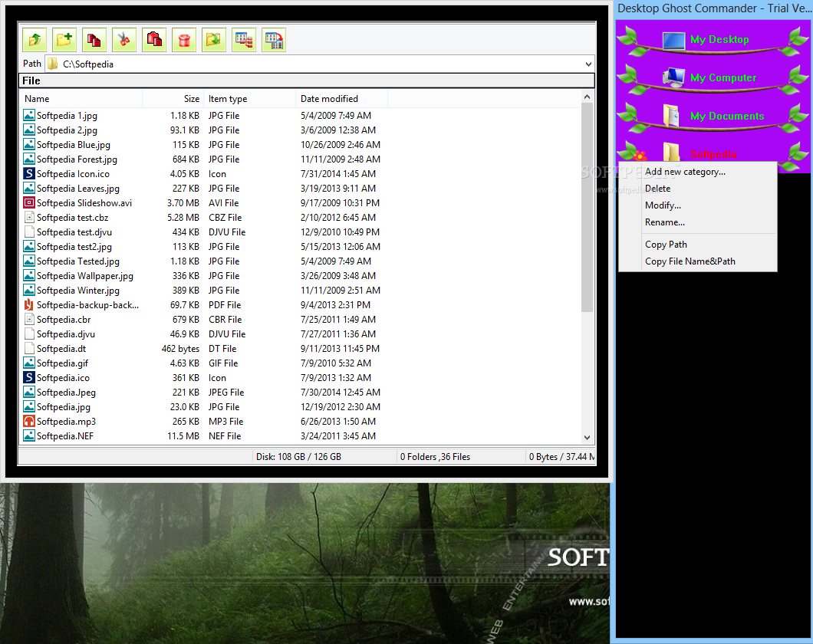Choose Delete from the context menu

(657, 189)
